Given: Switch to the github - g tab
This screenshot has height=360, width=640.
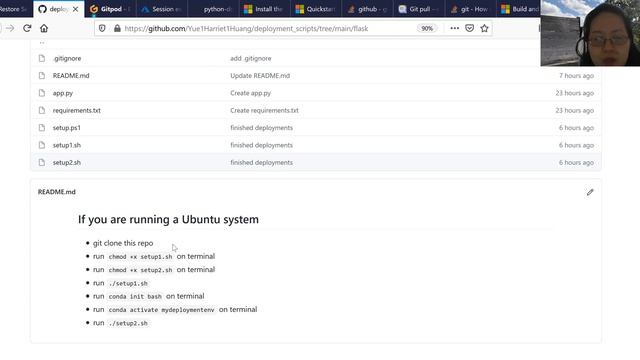Looking at the screenshot, I should tap(367, 9).
